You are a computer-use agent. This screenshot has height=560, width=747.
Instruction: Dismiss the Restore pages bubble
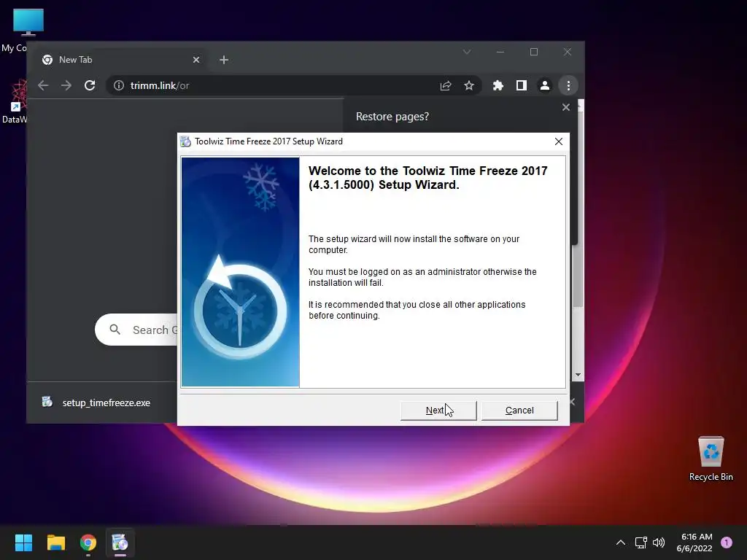click(x=566, y=107)
